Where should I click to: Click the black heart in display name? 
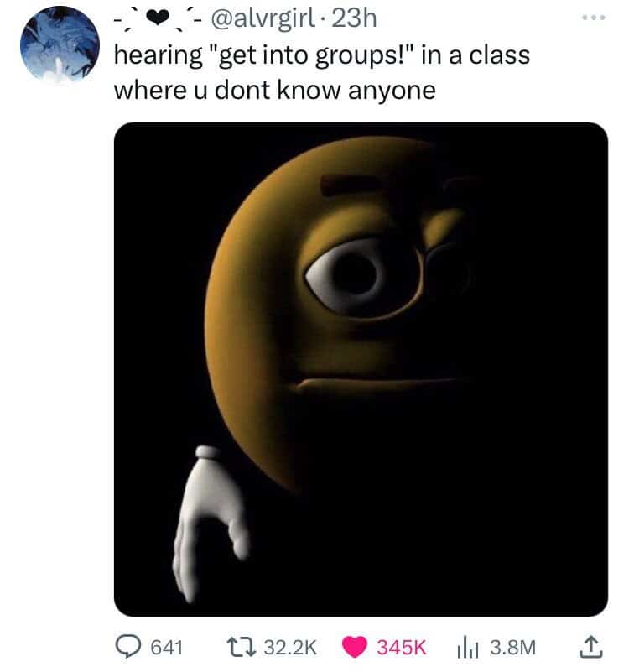(158, 18)
